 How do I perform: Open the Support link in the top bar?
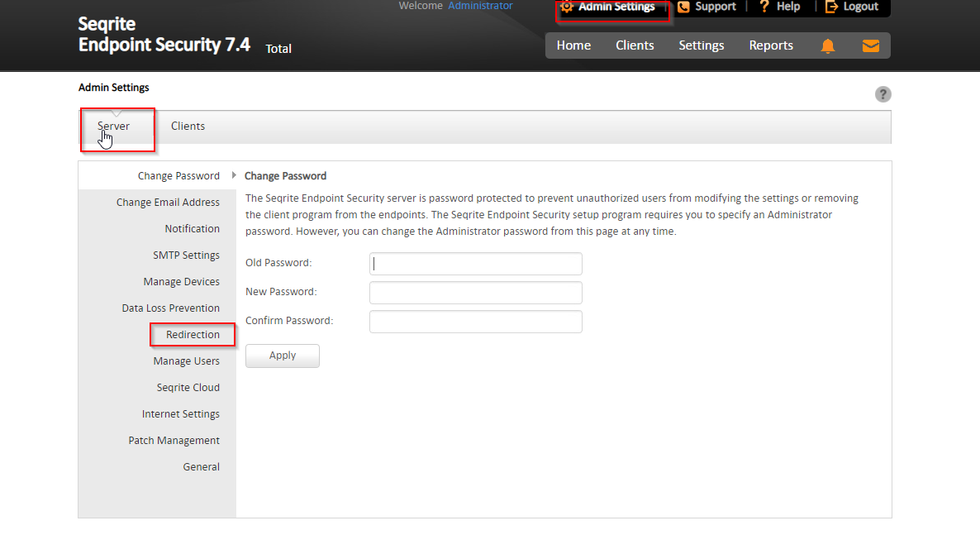point(706,7)
